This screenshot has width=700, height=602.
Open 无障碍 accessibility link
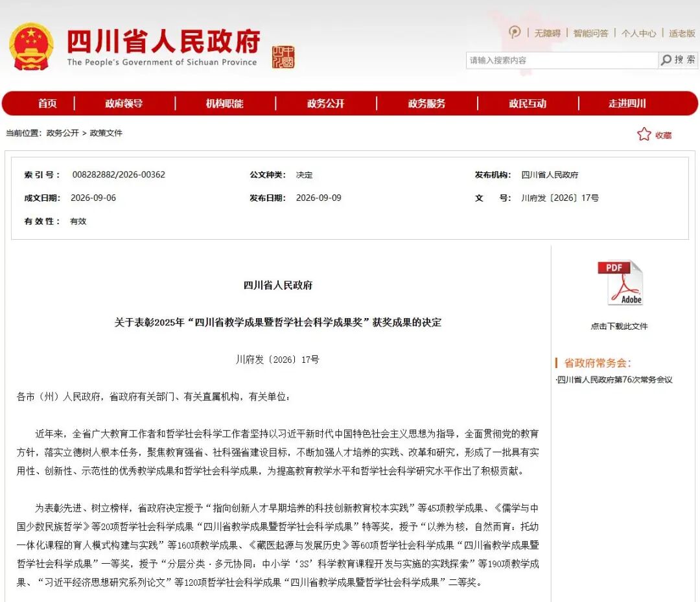pyautogui.click(x=547, y=33)
